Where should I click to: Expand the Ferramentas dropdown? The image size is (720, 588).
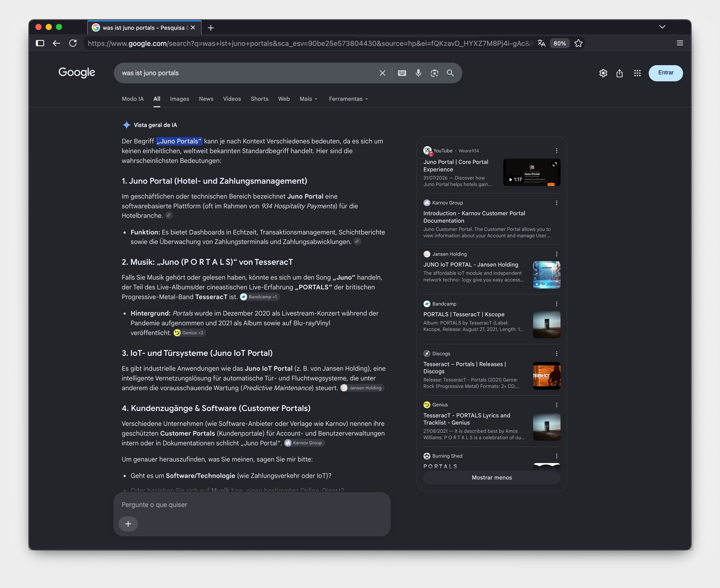tap(348, 99)
